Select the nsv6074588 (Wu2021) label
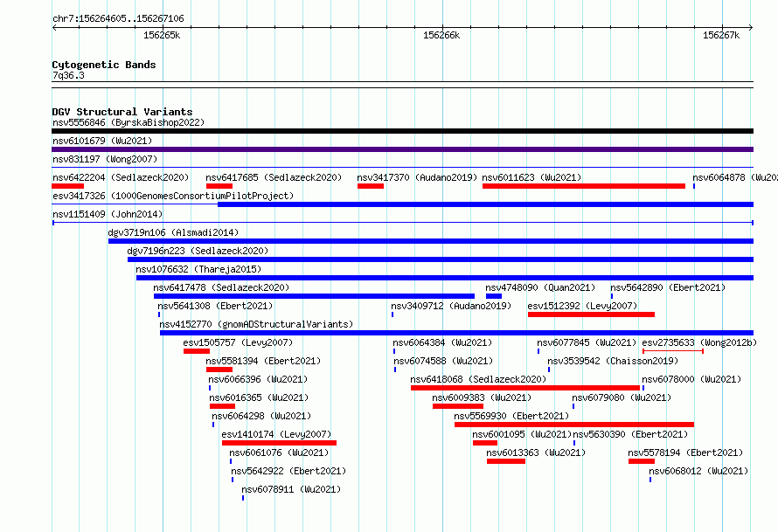The height and width of the screenshot is (532, 778). (x=443, y=361)
